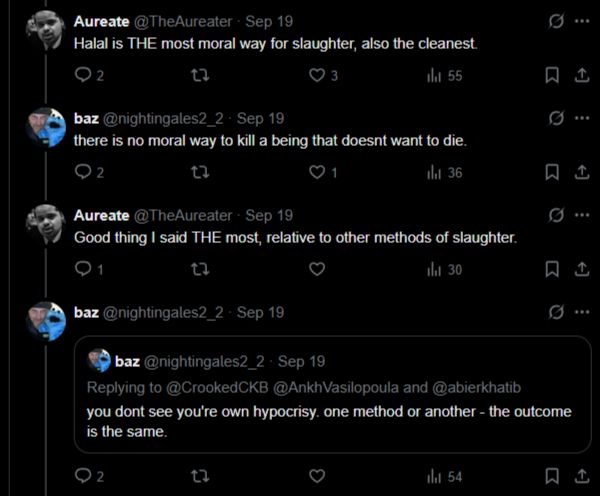600x496 pixels.
Task: Reply to baz's 'no moral way' tweet
Action: coord(83,172)
